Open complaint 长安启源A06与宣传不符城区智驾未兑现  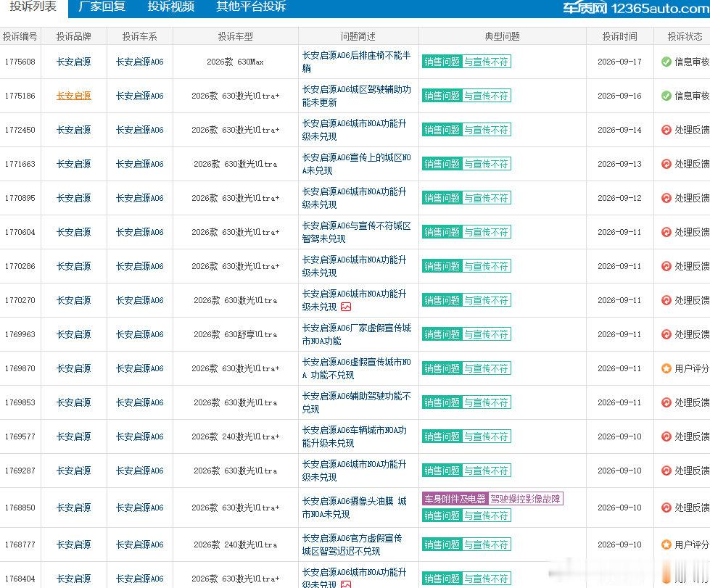356,232
